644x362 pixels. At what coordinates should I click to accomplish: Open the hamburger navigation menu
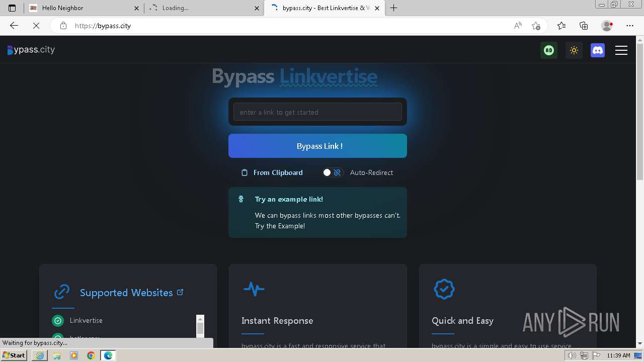(x=621, y=50)
